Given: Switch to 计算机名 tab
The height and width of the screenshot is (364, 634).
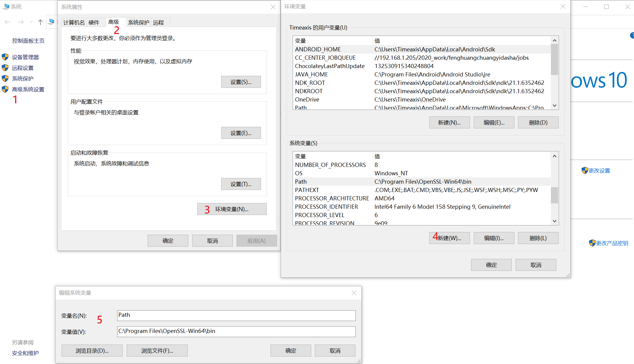Looking at the screenshot, I should [x=74, y=22].
